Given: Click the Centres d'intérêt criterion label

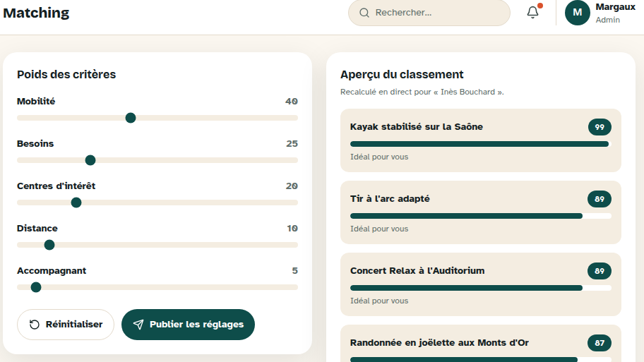Looking at the screenshot, I should click(x=56, y=186).
